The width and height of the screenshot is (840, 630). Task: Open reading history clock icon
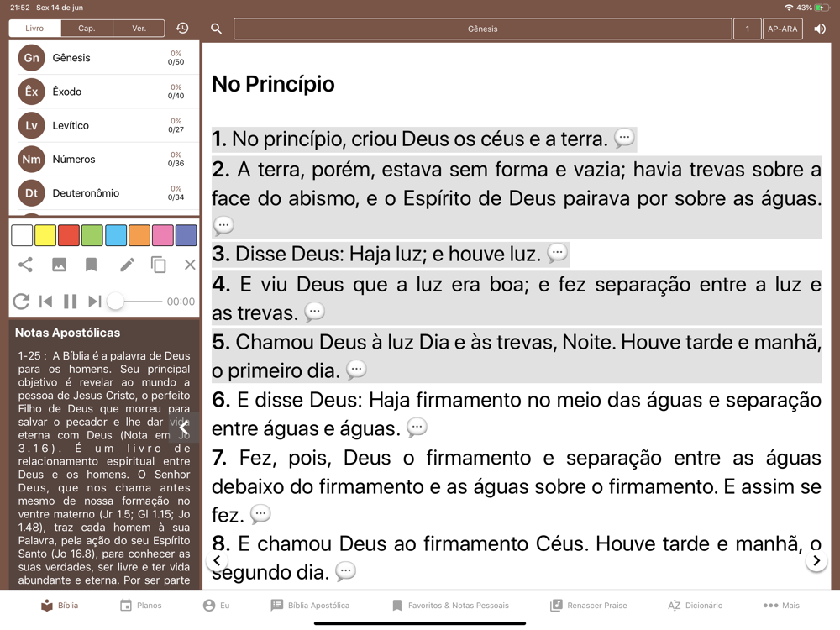182,28
